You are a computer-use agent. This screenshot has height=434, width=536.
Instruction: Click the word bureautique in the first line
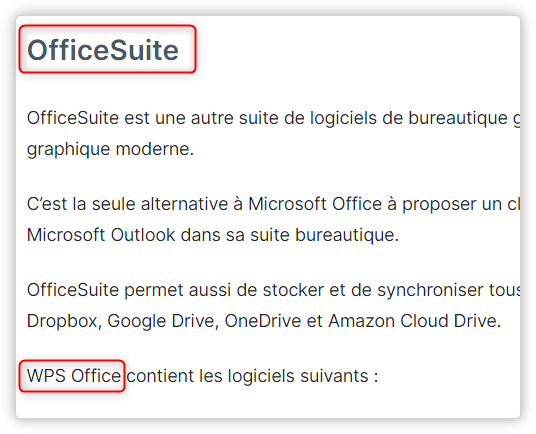pyautogui.click(x=458, y=118)
